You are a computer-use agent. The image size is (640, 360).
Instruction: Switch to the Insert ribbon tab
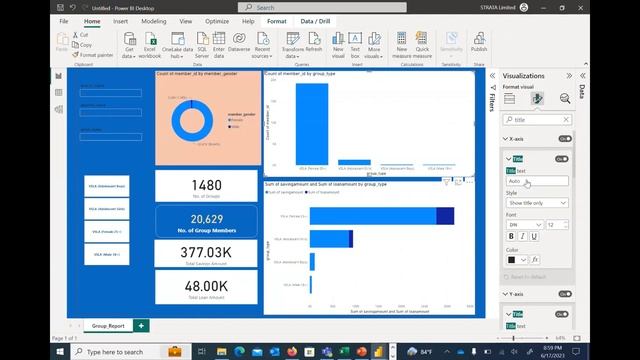point(120,21)
